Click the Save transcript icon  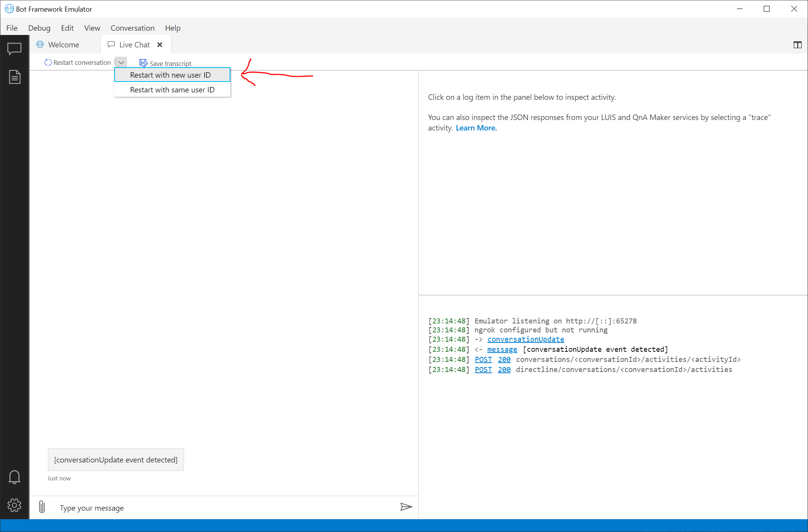[x=143, y=62]
